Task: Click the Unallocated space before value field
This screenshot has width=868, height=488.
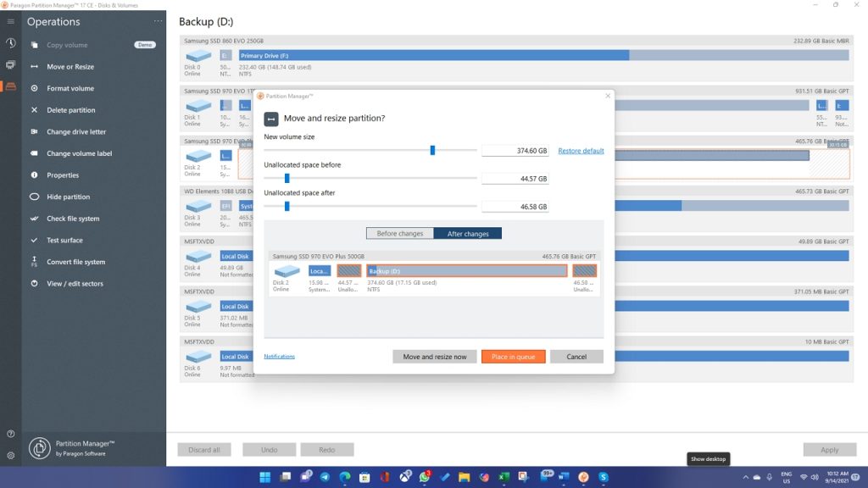Action: 517,178
